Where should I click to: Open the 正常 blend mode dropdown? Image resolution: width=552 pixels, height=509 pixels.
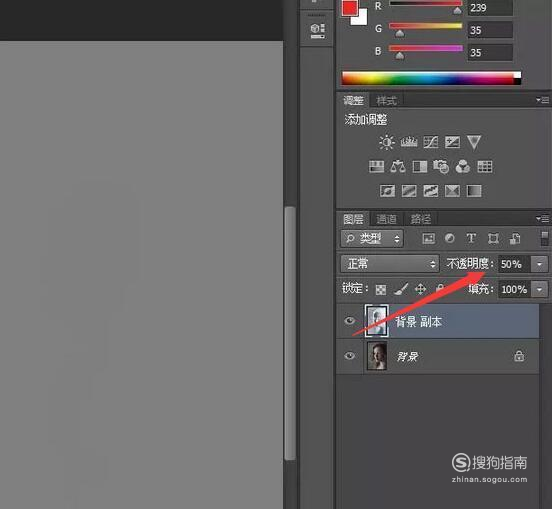[390, 264]
